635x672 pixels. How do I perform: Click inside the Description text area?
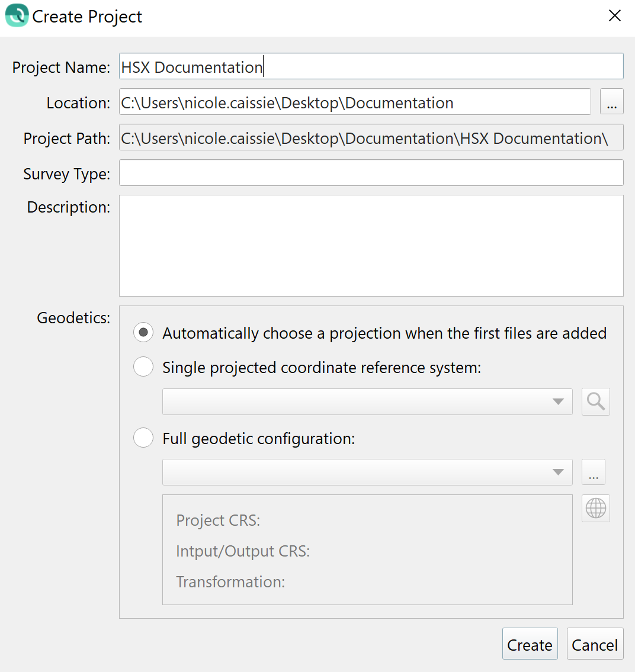pyautogui.click(x=371, y=245)
